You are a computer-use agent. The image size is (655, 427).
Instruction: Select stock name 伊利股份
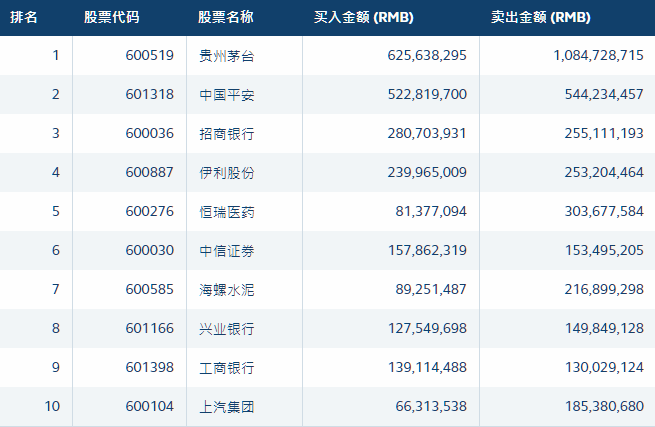227,173
